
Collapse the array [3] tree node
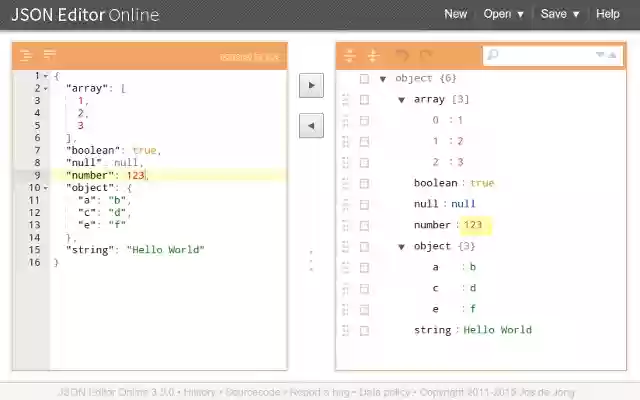[x=402, y=100]
